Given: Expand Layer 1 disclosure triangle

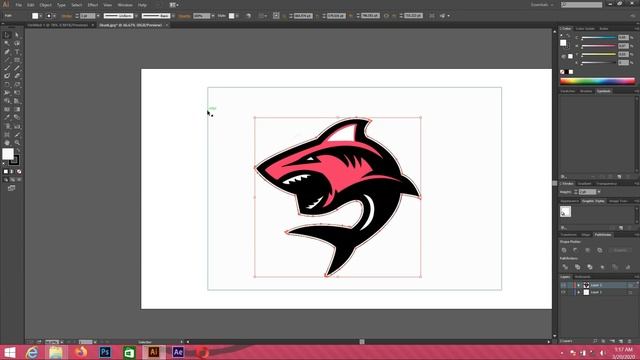Looking at the screenshot, I should (x=578, y=292).
